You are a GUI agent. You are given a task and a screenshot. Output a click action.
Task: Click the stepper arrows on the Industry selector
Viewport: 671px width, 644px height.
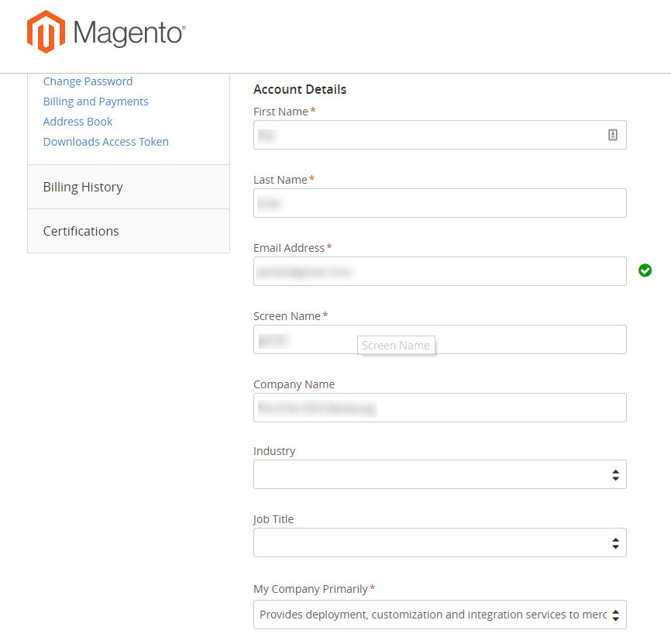click(x=617, y=474)
